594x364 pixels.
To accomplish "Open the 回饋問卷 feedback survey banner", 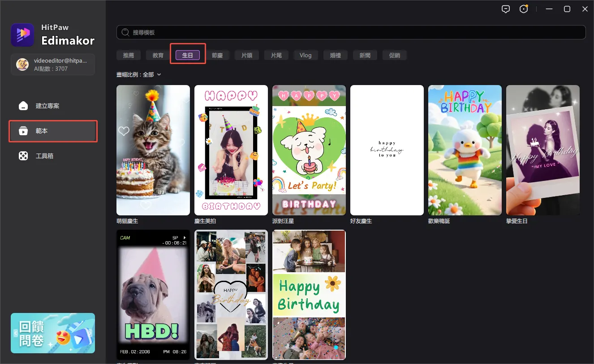I will (53, 333).
